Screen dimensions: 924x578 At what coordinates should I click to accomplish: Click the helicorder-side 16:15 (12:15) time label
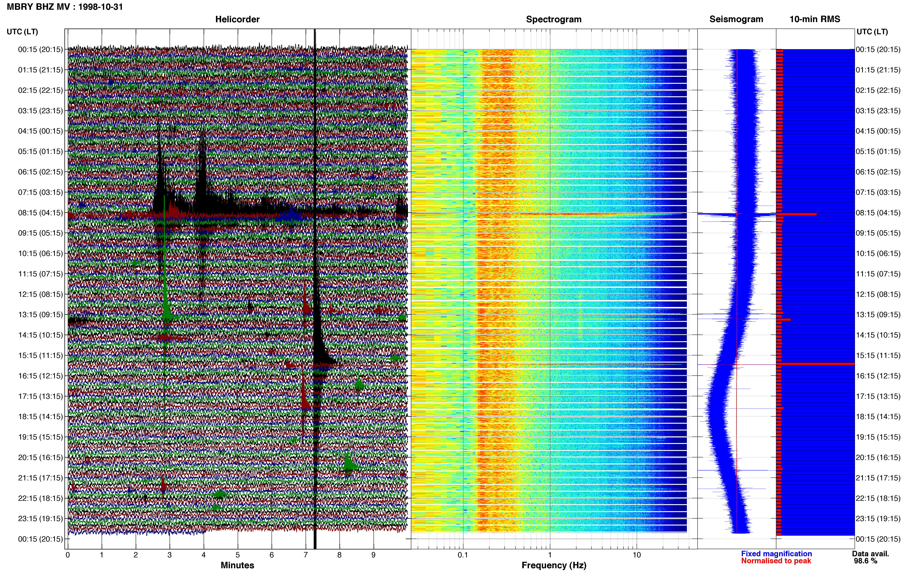pyautogui.click(x=41, y=376)
